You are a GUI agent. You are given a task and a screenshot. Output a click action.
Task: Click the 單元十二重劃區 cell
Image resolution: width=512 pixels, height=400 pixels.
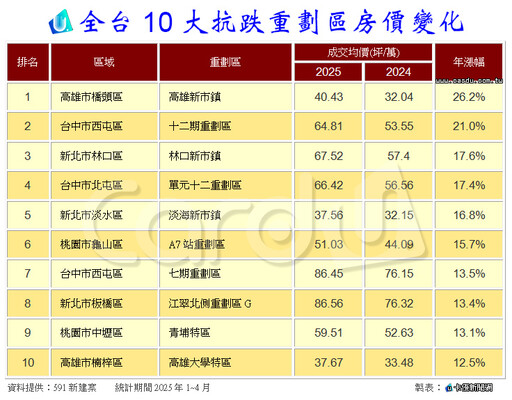coord(225,185)
